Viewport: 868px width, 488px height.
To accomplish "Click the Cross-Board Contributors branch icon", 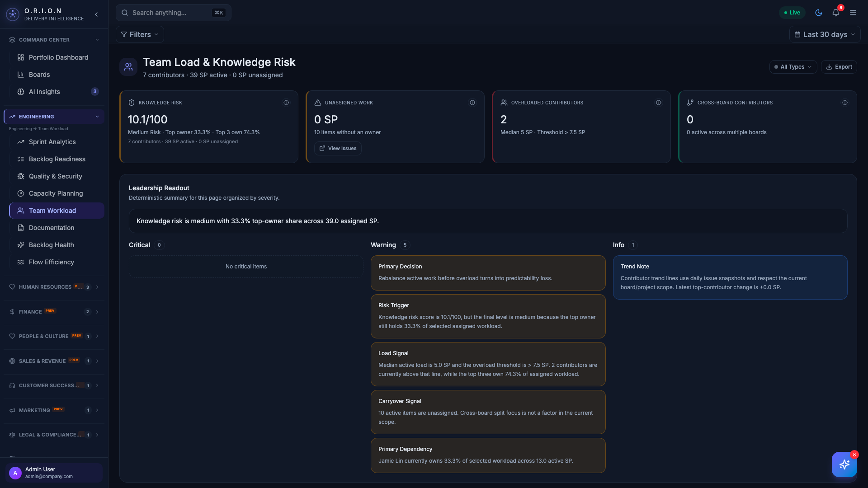I will click(690, 103).
